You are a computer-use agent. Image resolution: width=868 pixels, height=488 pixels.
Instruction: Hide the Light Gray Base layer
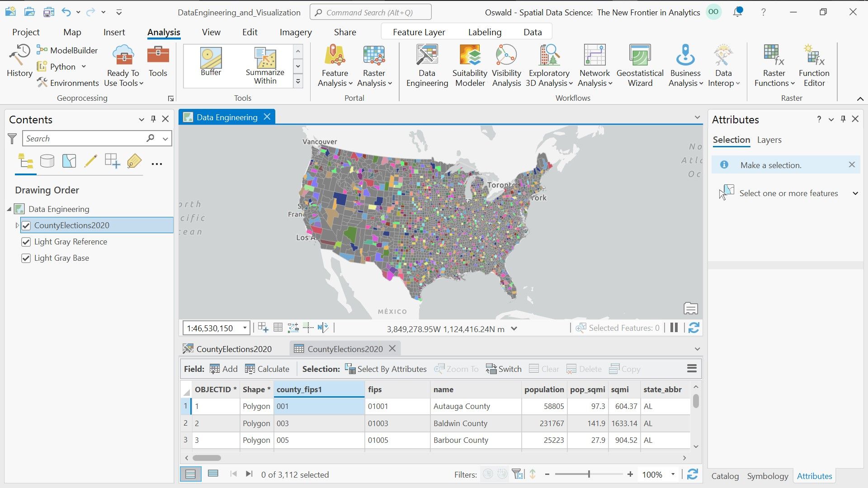click(26, 258)
